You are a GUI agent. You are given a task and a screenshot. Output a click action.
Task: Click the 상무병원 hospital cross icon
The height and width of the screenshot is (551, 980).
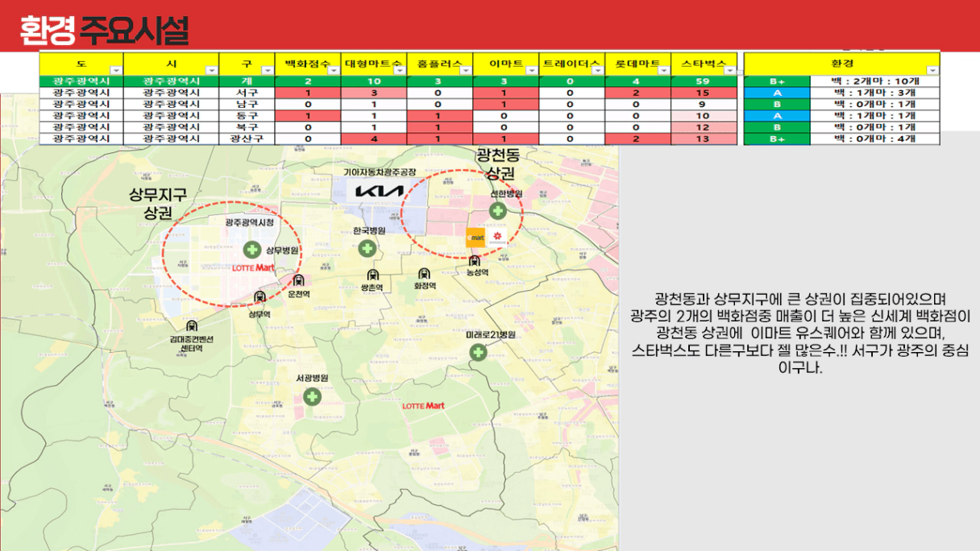coord(251,250)
